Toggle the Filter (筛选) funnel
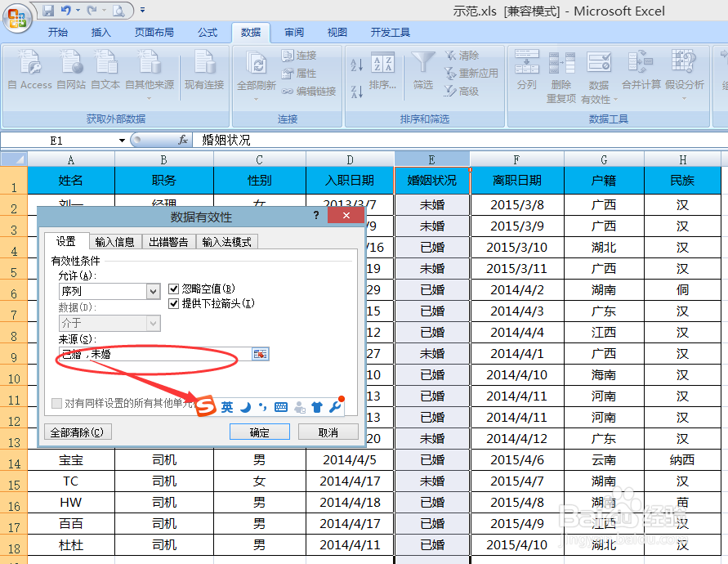 tap(423, 70)
